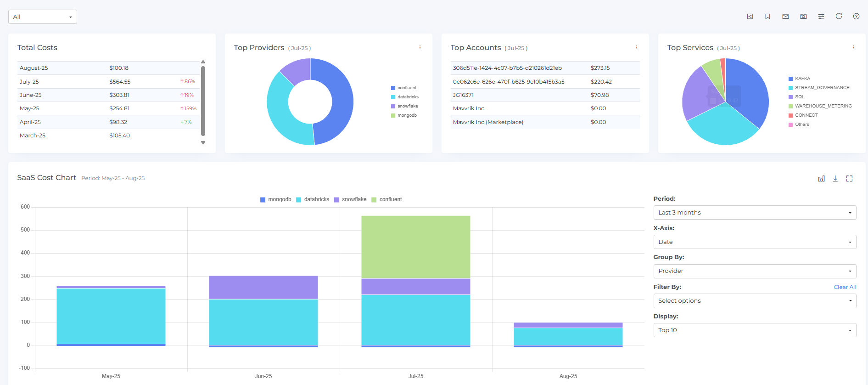Bookmark this dashboard view
Viewport: 868px width, 385px height.
[x=767, y=17]
